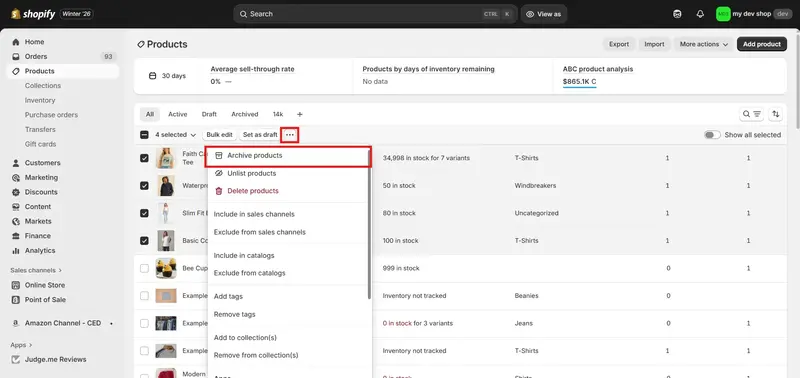Uncheck the Waterproof product checkbox
Image resolution: width=800 pixels, height=378 pixels.
tap(144, 186)
